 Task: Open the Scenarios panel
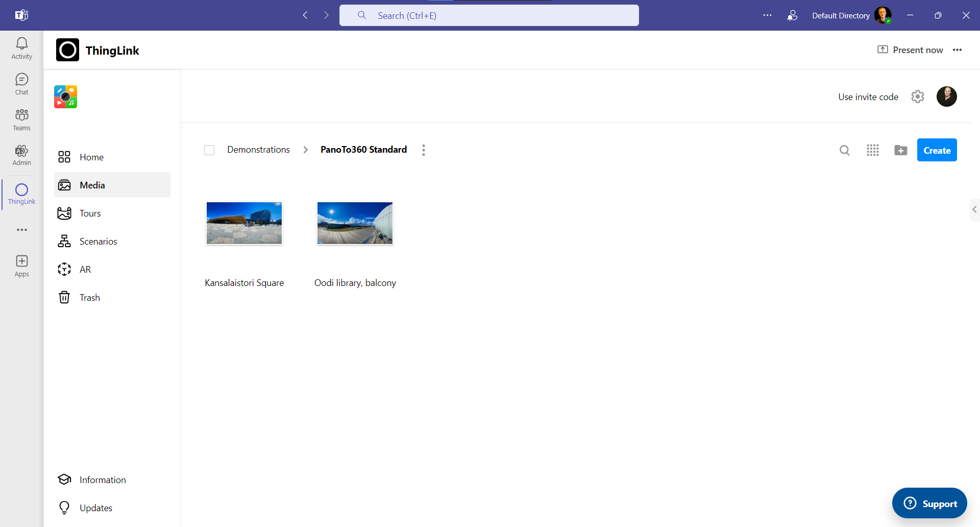point(98,241)
